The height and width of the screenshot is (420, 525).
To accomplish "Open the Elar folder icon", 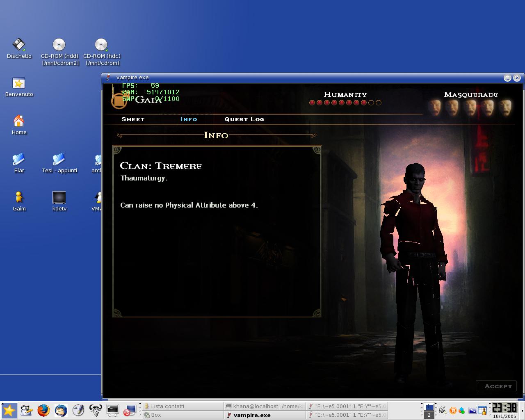I will click(19, 163).
